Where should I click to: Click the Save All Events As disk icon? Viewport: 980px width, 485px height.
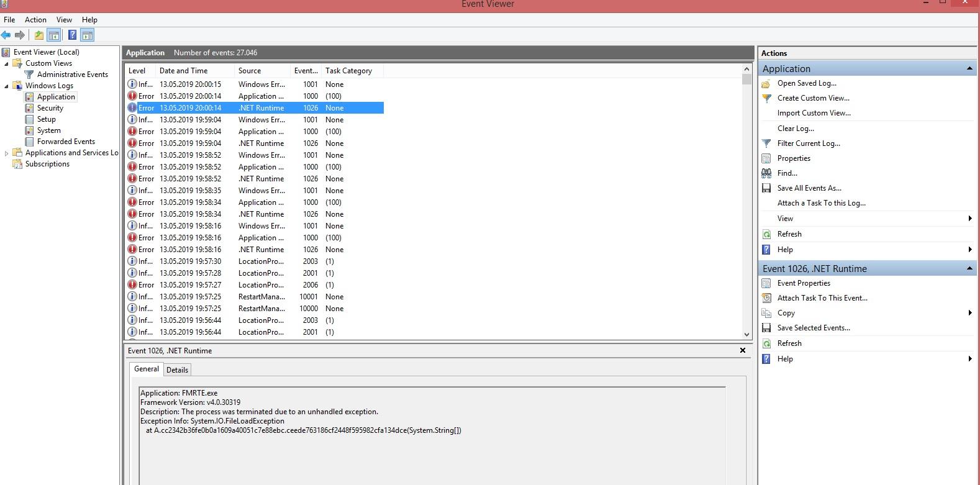pyautogui.click(x=766, y=188)
